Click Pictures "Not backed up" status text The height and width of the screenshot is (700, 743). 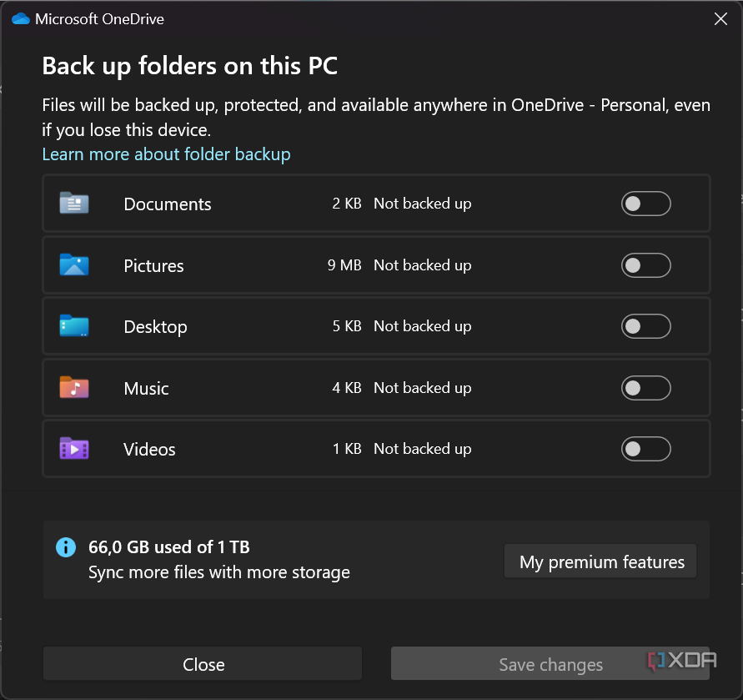point(422,265)
